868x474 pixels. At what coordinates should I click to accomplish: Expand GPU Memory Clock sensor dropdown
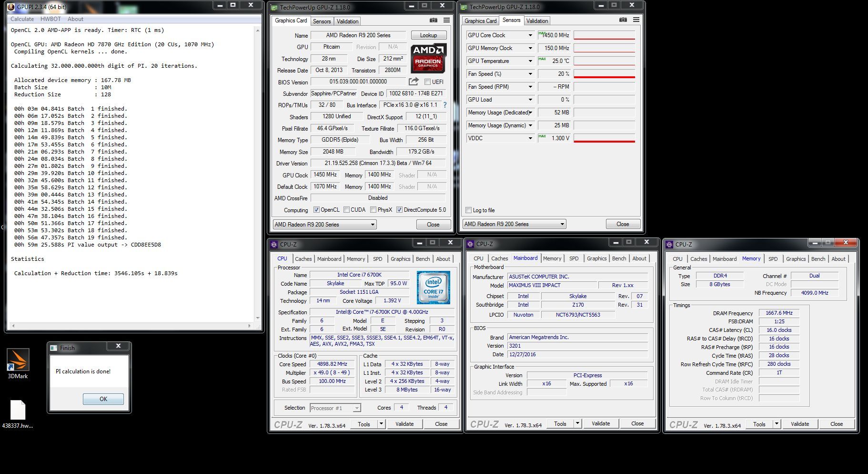click(x=530, y=48)
